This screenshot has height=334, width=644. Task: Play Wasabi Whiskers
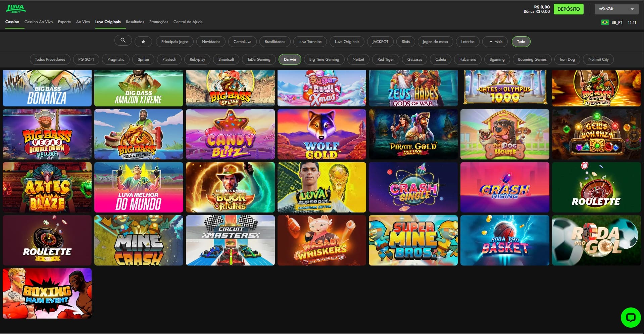(322, 240)
